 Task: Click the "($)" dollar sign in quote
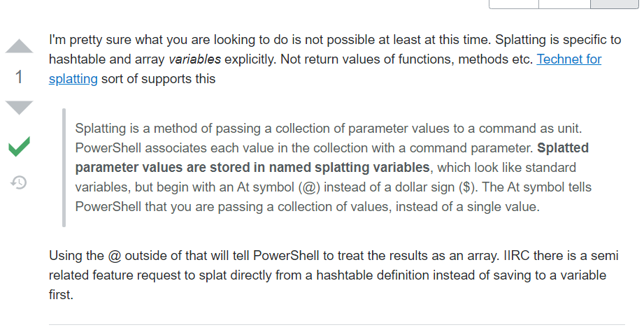[x=468, y=187]
